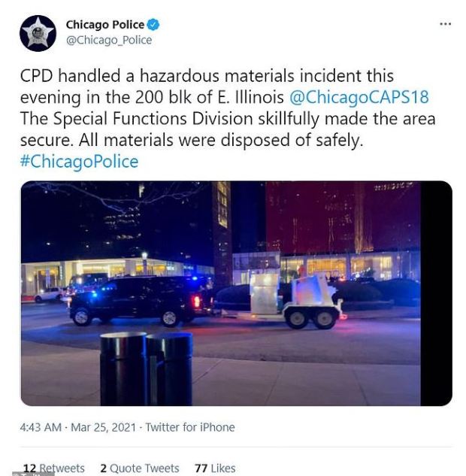Viewport: 466px width, 476px height.
Task: Open the Twitter for iPhone source link
Action: (x=190, y=427)
